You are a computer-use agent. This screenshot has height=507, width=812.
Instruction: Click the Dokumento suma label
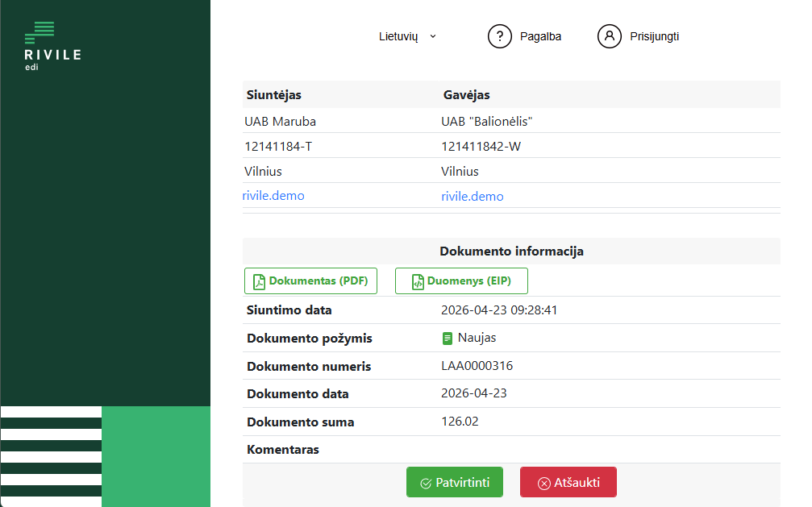pos(300,422)
